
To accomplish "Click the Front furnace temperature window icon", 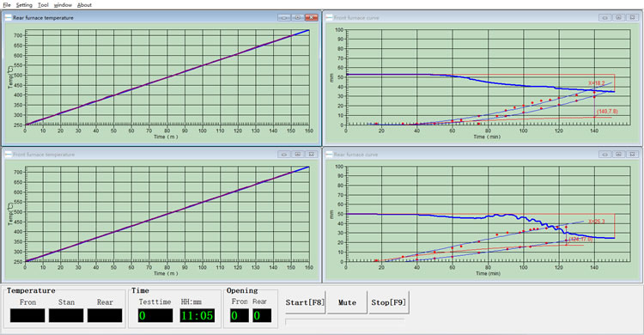I will pos(8,154).
